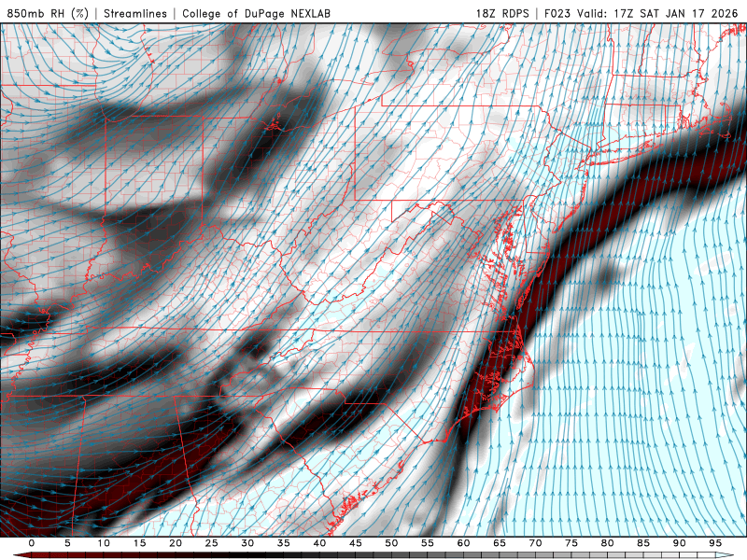Click the 50 value on the colorbar scale
Viewport: 747px width, 560px height.
(x=391, y=543)
